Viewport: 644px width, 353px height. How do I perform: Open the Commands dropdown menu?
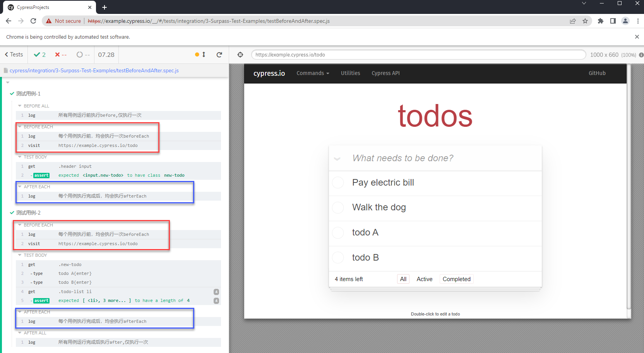(x=313, y=73)
